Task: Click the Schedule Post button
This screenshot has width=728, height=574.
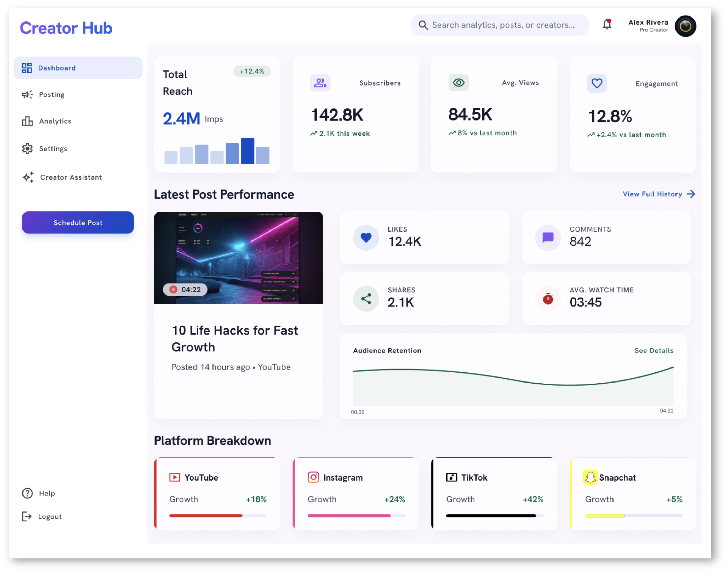Action: [x=78, y=223]
